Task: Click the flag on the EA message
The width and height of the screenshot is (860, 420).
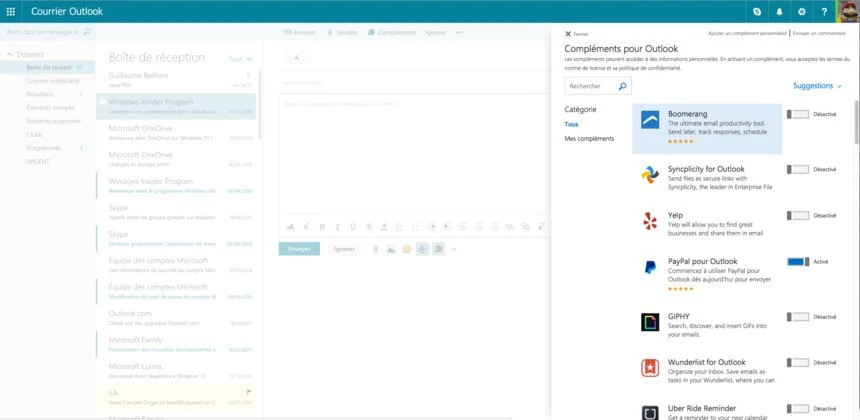Action: [249, 392]
